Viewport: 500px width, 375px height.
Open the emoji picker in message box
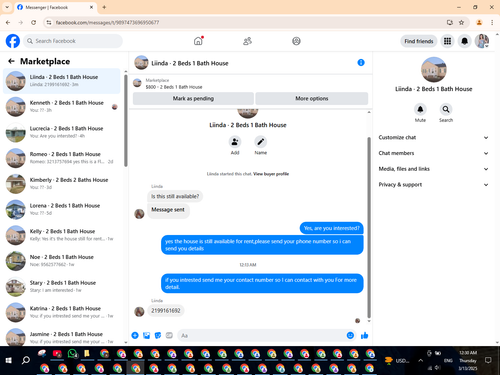[x=350, y=335]
